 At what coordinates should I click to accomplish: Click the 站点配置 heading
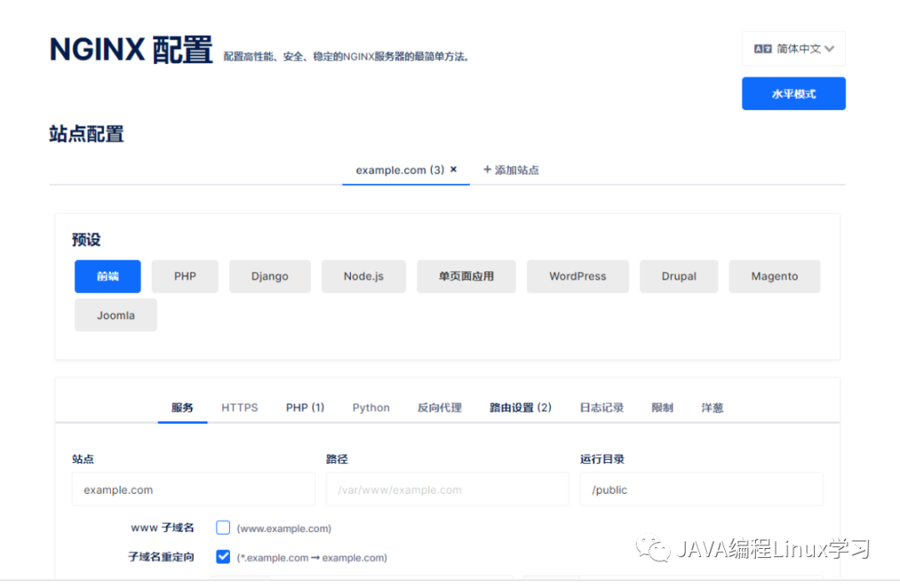tap(87, 134)
